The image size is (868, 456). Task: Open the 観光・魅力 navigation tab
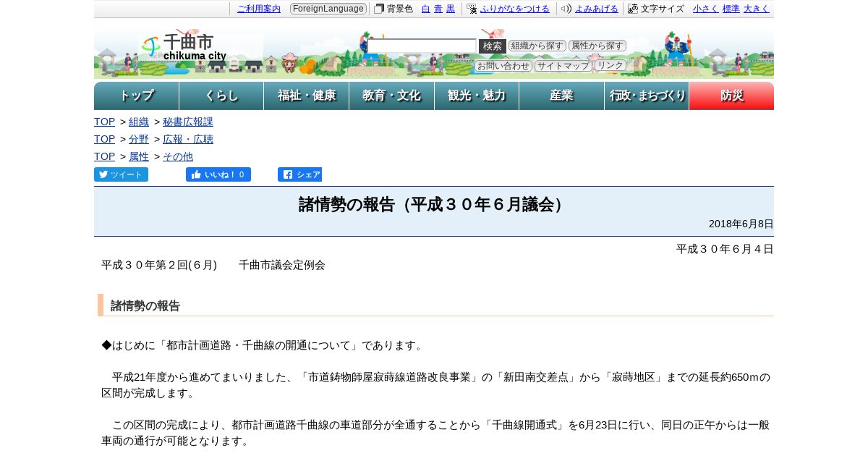click(477, 96)
